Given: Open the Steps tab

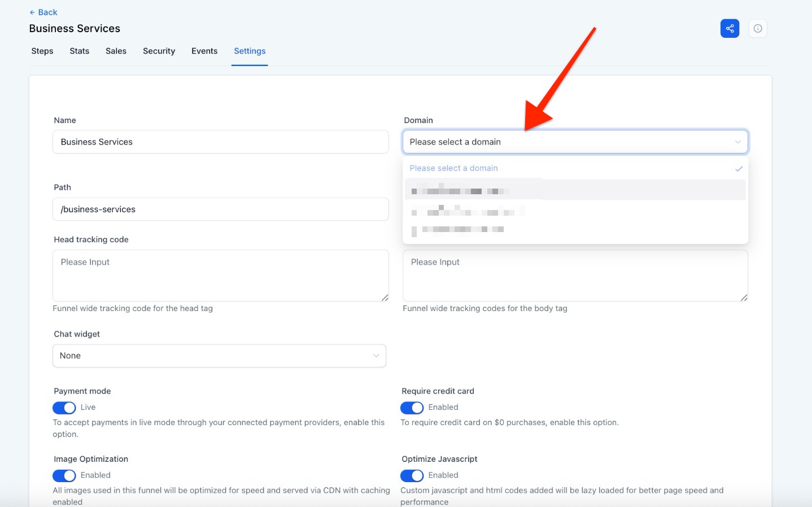Looking at the screenshot, I should 42,51.
